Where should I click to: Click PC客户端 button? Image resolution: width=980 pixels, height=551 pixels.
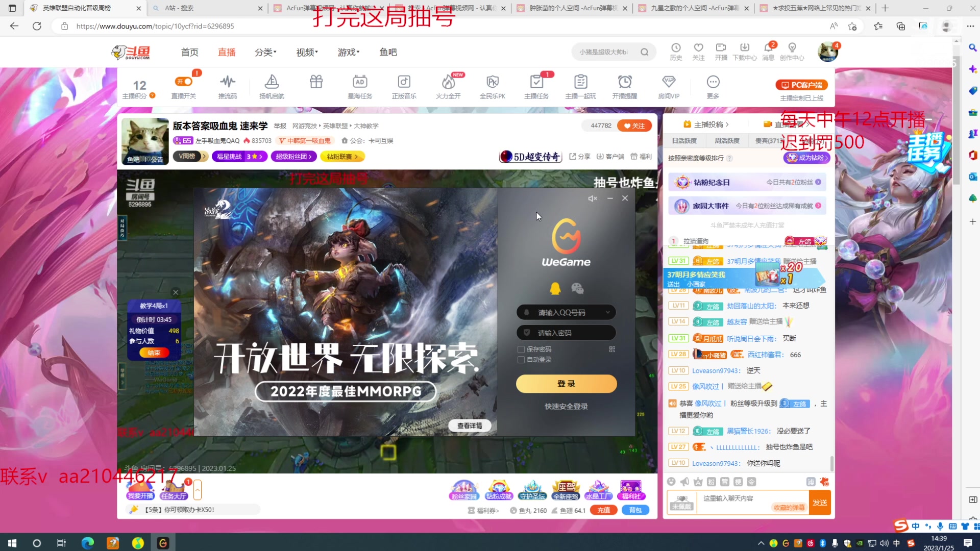point(801,85)
